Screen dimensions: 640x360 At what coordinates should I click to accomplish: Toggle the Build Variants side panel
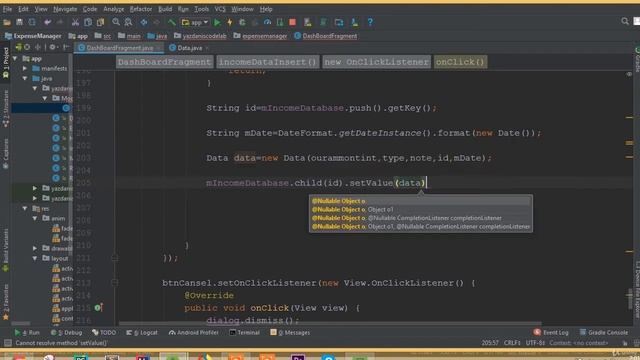pyautogui.click(x=6, y=250)
